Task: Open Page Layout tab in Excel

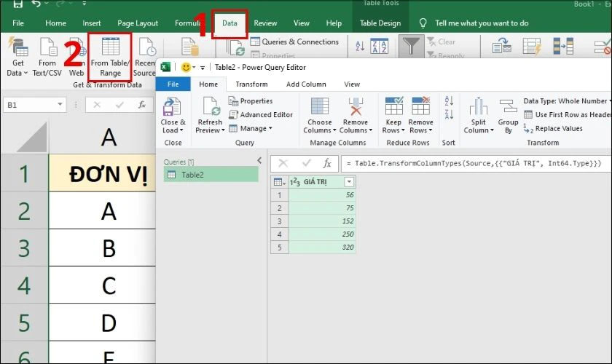Action: tap(138, 23)
